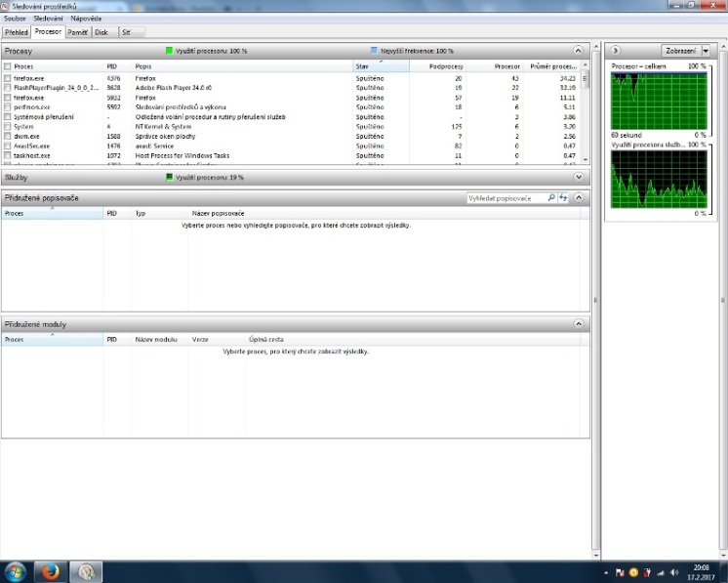Click the Vyhledat popisovače search field
Image resolution: width=728 pixels, height=583 pixels.
coord(506,198)
